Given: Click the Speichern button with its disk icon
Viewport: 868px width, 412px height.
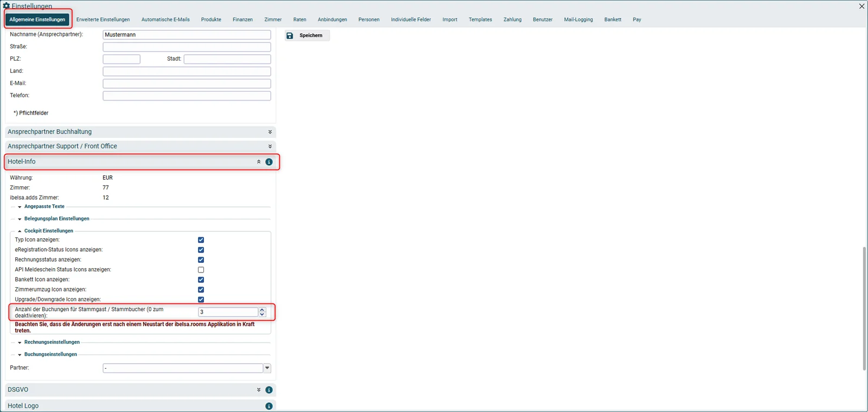Looking at the screenshot, I should point(307,35).
